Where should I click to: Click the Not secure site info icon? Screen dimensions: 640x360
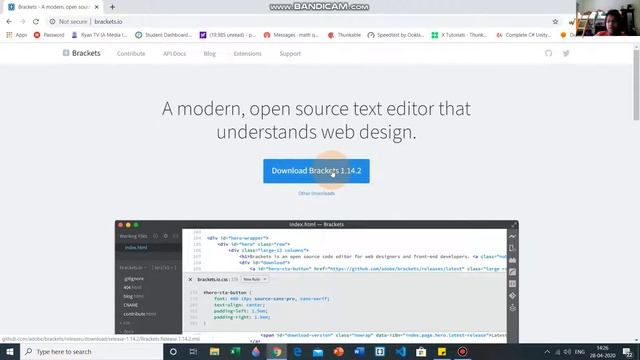52,22
